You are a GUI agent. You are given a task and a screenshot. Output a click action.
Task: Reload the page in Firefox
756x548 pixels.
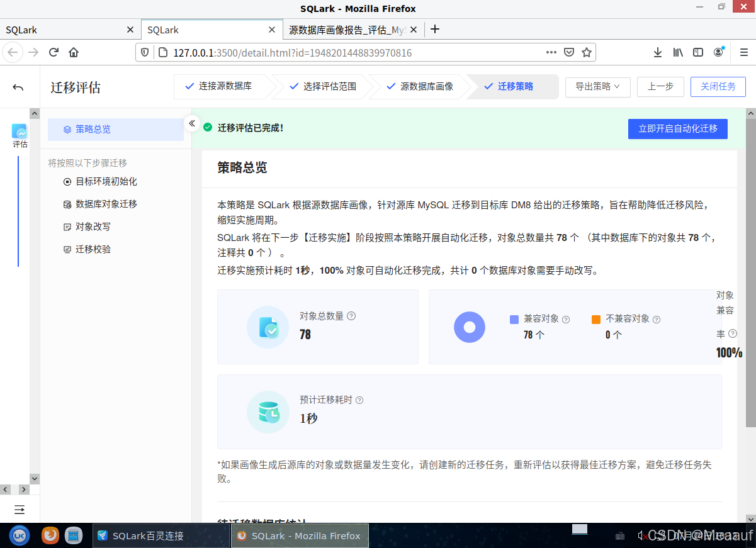click(54, 52)
